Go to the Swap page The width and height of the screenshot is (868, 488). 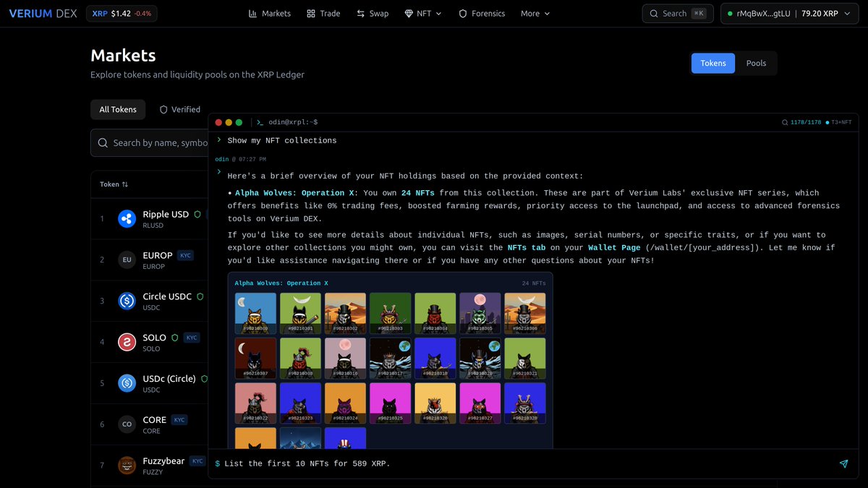coord(373,13)
